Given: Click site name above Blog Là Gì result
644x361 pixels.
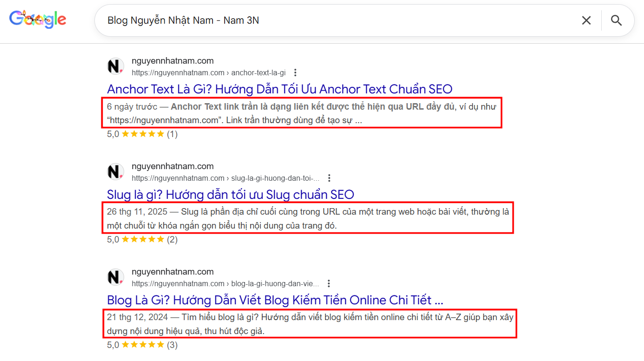Looking at the screenshot, I should tap(173, 271).
